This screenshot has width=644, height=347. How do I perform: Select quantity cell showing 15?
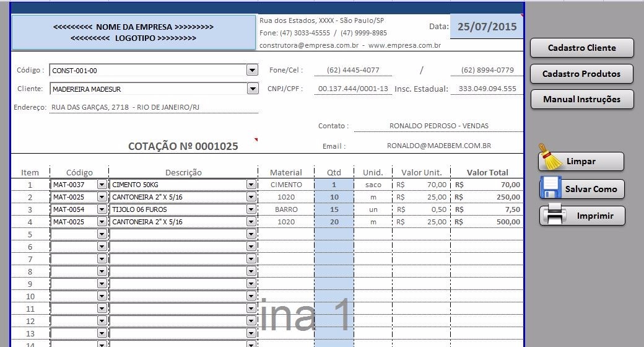[334, 209]
